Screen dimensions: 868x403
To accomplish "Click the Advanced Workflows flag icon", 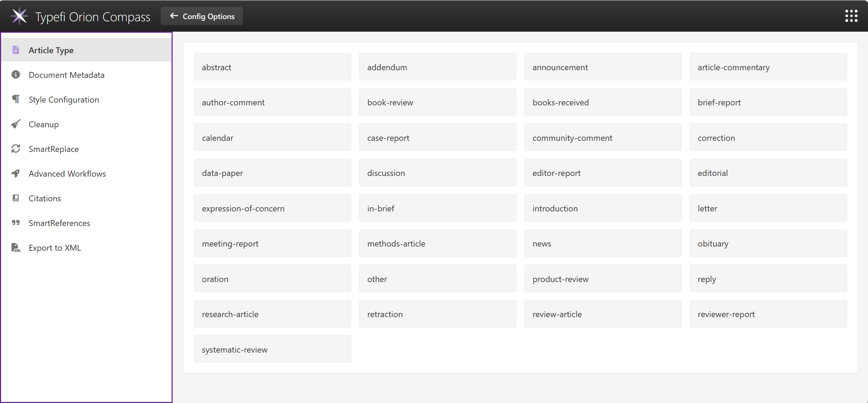I will [16, 174].
